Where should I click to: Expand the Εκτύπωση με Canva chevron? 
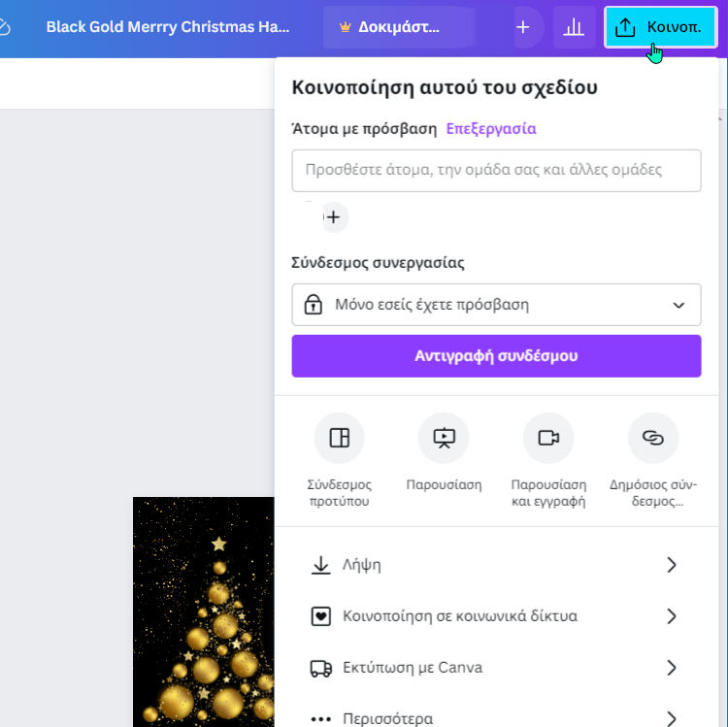coord(672,668)
